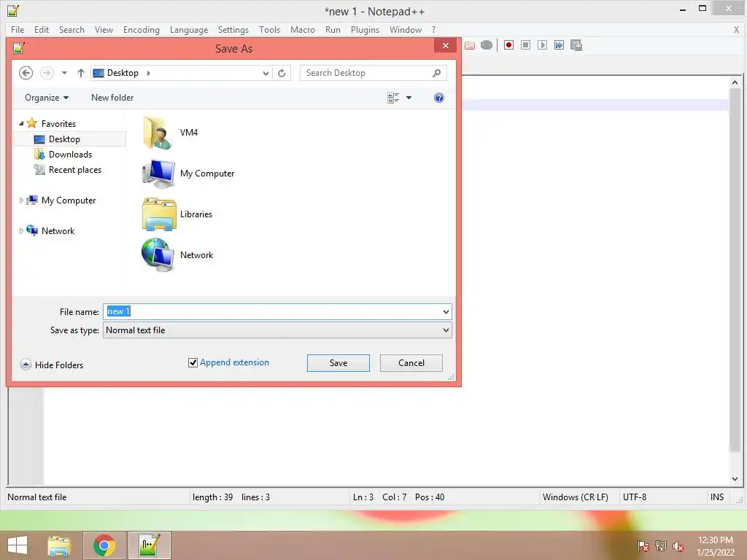747x560 pixels.
Task: Expand My Computer in navigation pane
Action: (21, 201)
